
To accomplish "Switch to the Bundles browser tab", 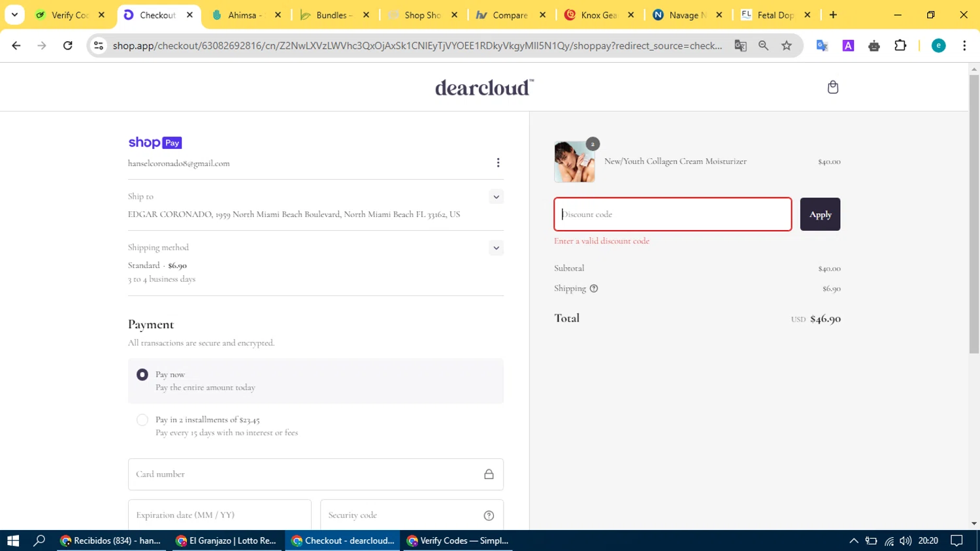I will 334,15.
